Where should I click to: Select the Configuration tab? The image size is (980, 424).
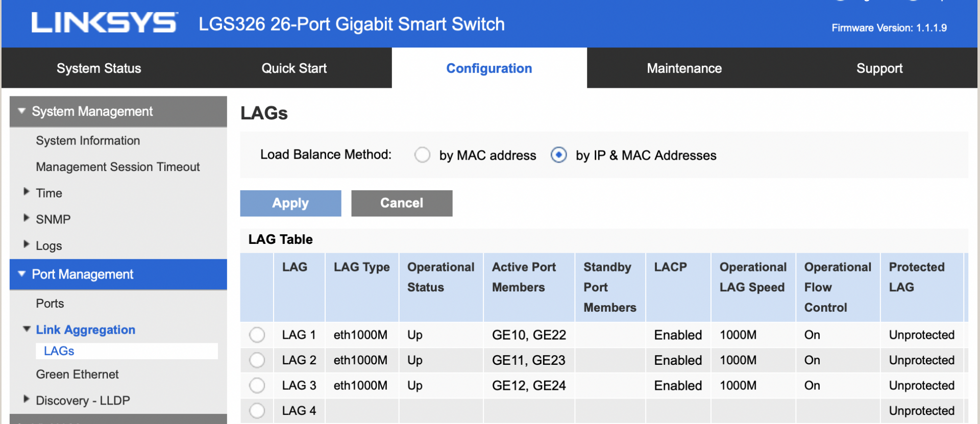pyautogui.click(x=489, y=68)
